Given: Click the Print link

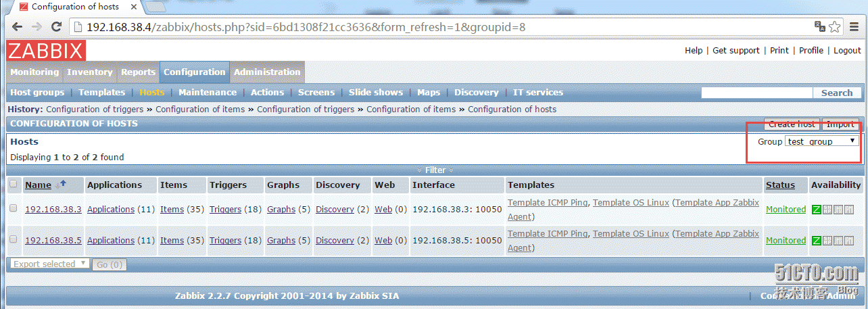Looking at the screenshot, I should click(779, 50).
